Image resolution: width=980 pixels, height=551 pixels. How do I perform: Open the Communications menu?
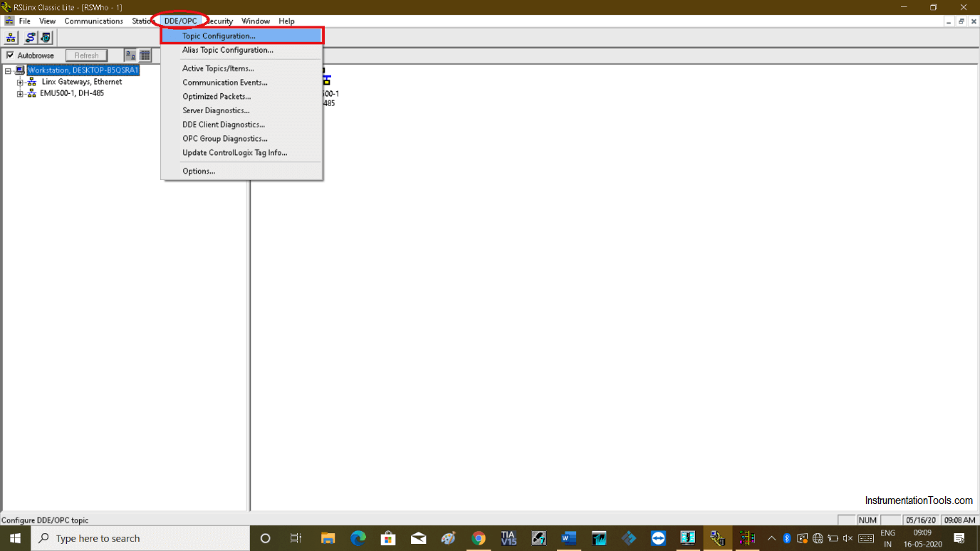(94, 21)
